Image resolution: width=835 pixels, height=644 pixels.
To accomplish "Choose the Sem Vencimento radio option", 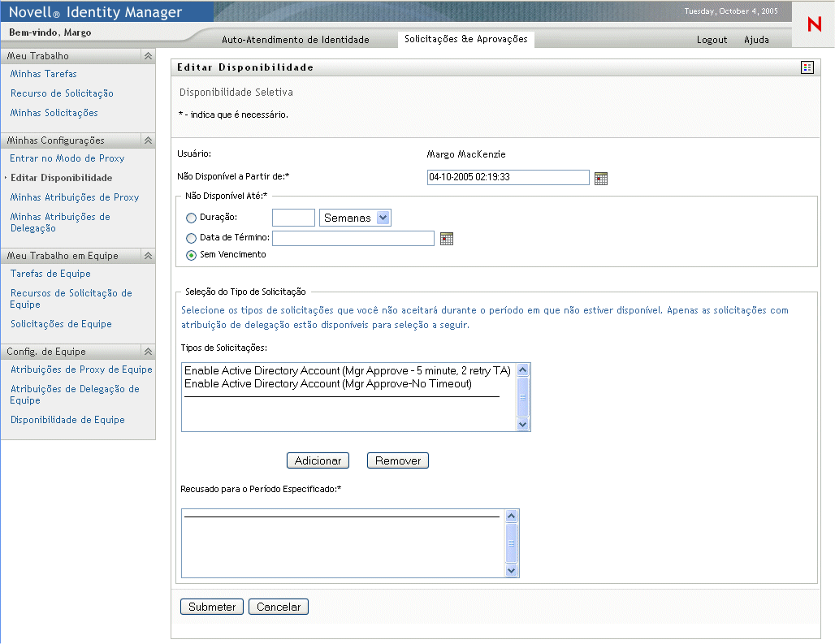I will [192, 255].
